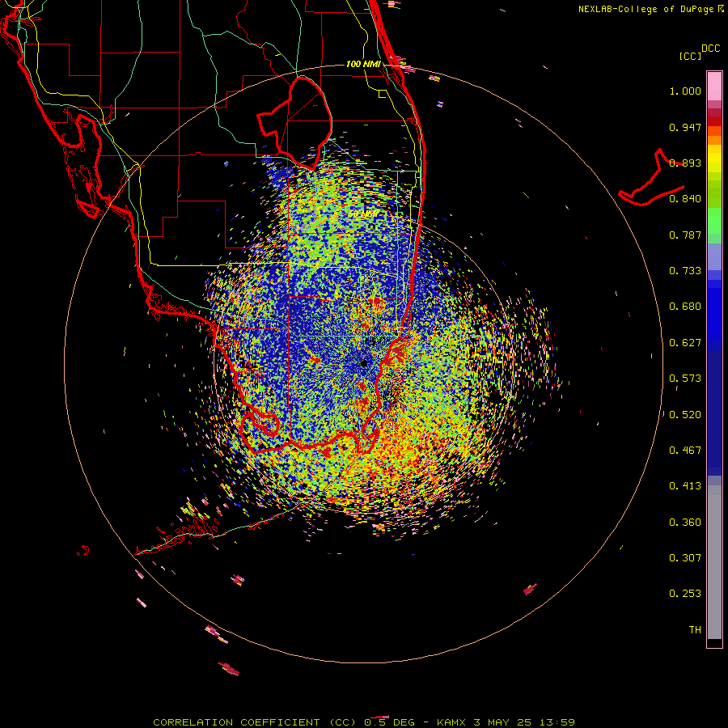The image size is (728, 728).
Task: Click the 13:59 timestamp in the caption
Action: [x=557, y=722]
